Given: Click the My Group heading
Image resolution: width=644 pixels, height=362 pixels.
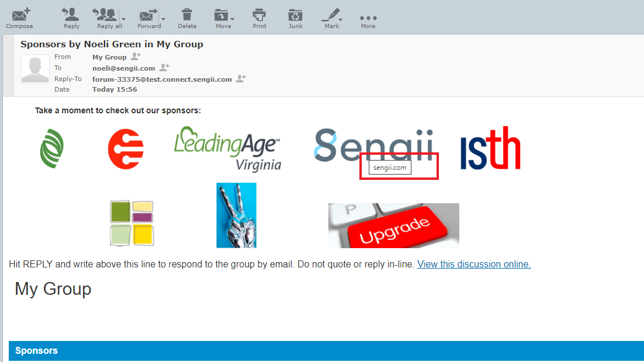Looking at the screenshot, I should pos(53,289).
